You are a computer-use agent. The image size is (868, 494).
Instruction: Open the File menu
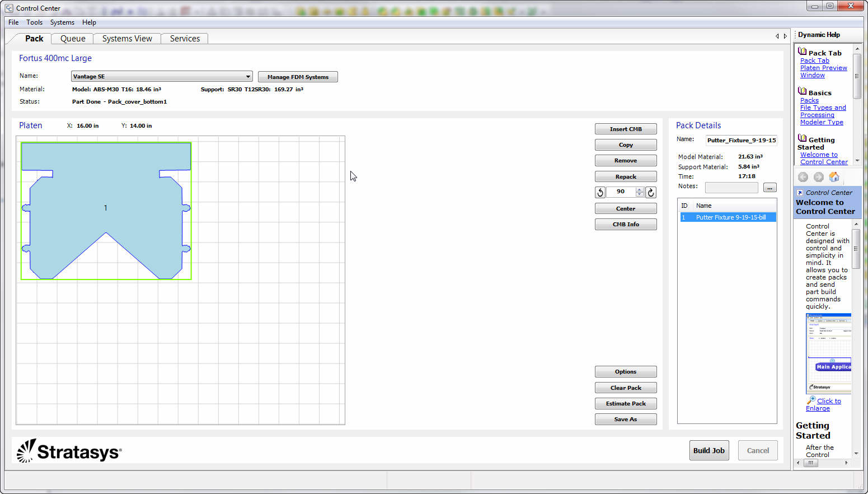(13, 22)
